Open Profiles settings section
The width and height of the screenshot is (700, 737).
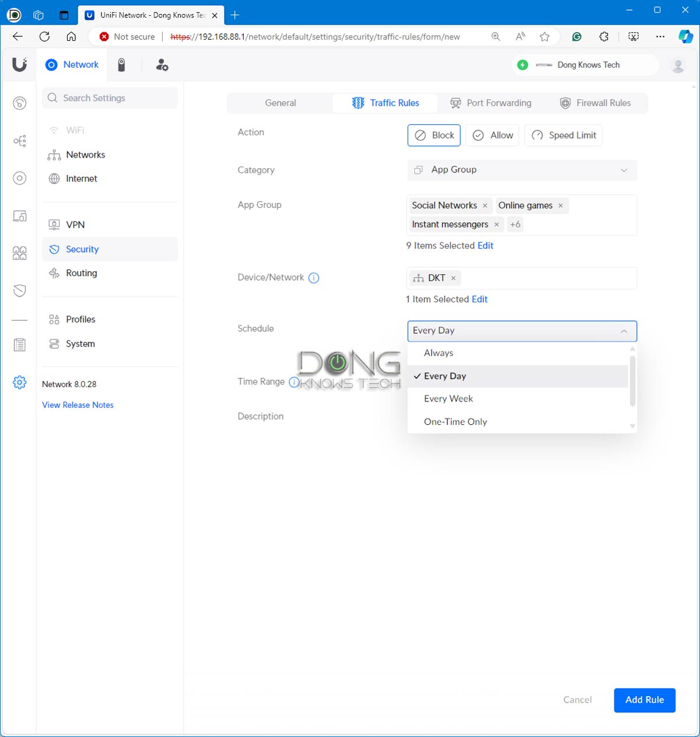click(110, 319)
